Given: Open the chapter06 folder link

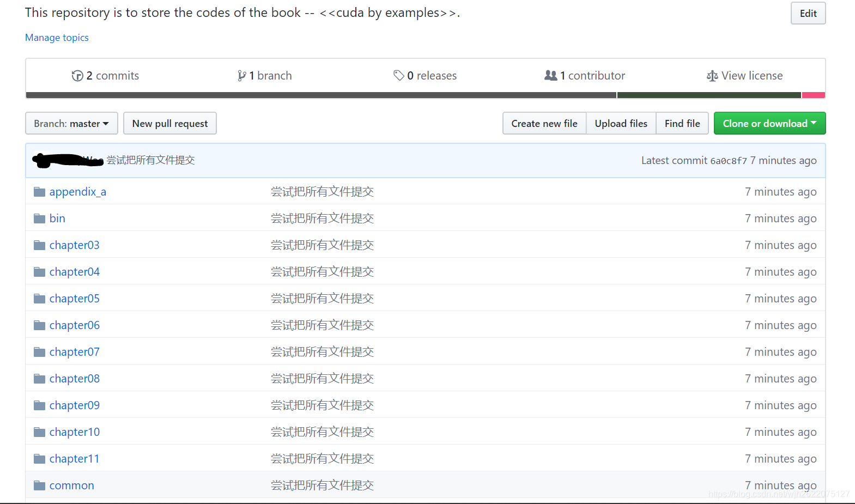Looking at the screenshot, I should (x=74, y=325).
